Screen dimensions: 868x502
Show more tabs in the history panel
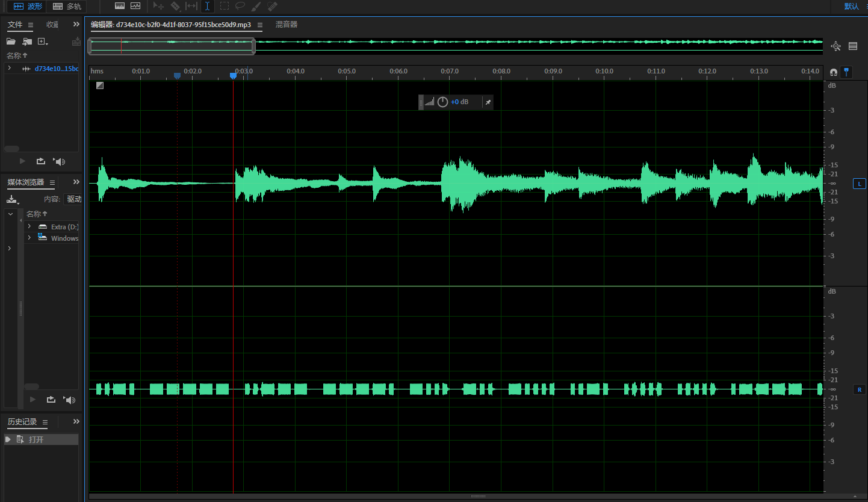pos(76,421)
